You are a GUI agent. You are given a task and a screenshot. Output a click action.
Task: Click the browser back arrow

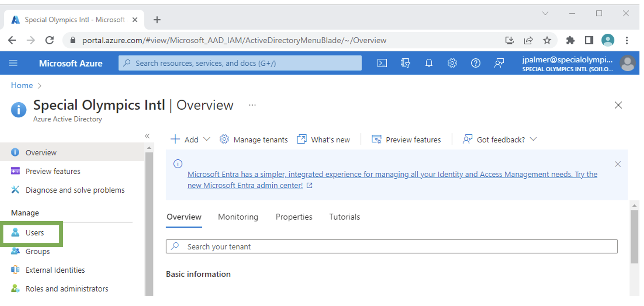pos(12,40)
